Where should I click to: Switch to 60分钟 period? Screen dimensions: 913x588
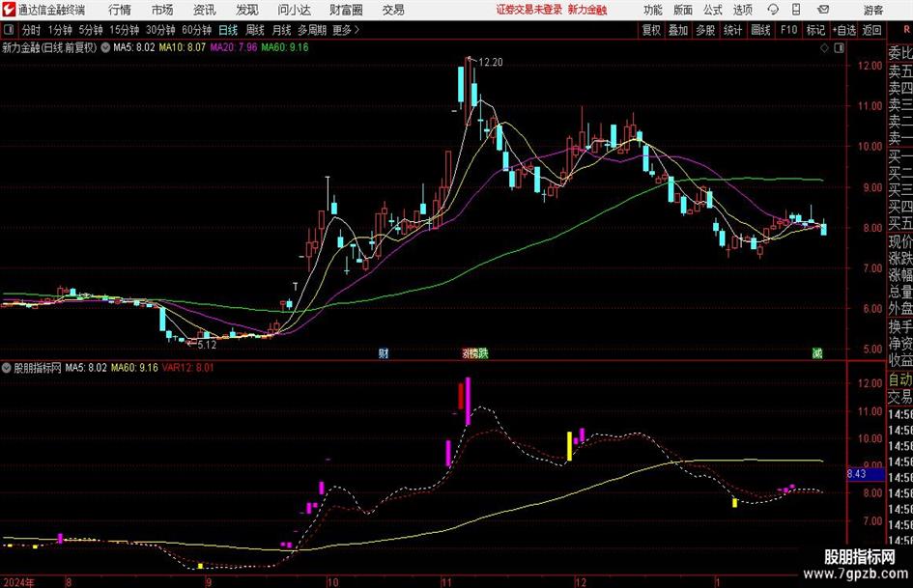pyautogui.click(x=197, y=30)
